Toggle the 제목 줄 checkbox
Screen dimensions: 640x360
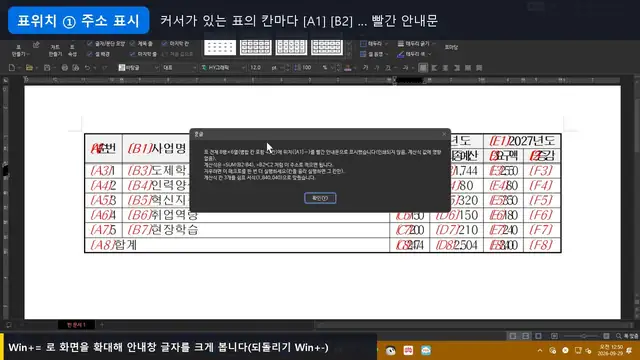(133, 43)
